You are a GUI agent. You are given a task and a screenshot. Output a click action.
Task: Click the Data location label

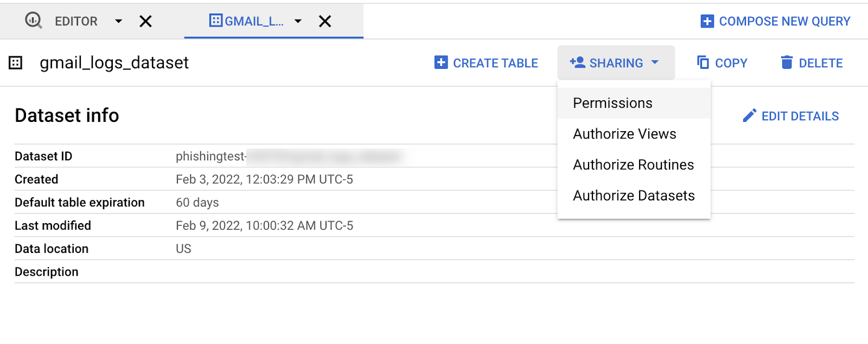52,249
